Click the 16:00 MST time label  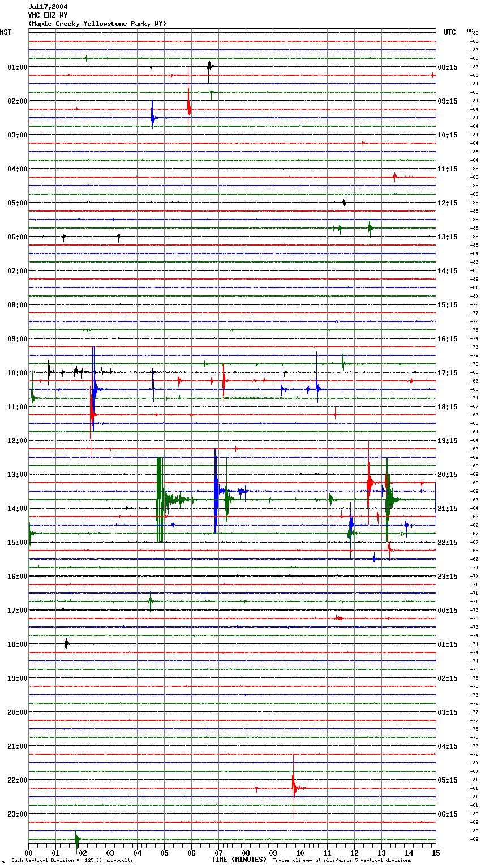coord(18,577)
